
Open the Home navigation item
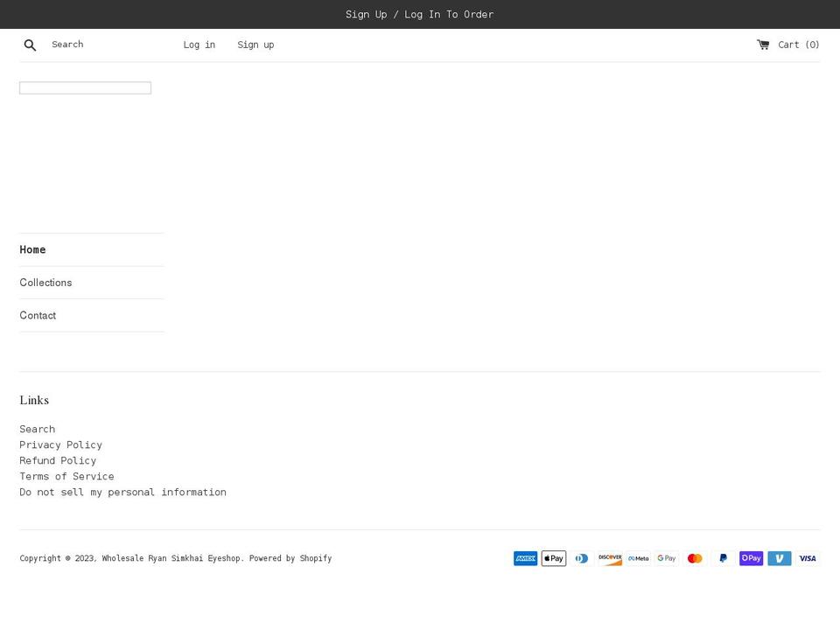[32, 249]
